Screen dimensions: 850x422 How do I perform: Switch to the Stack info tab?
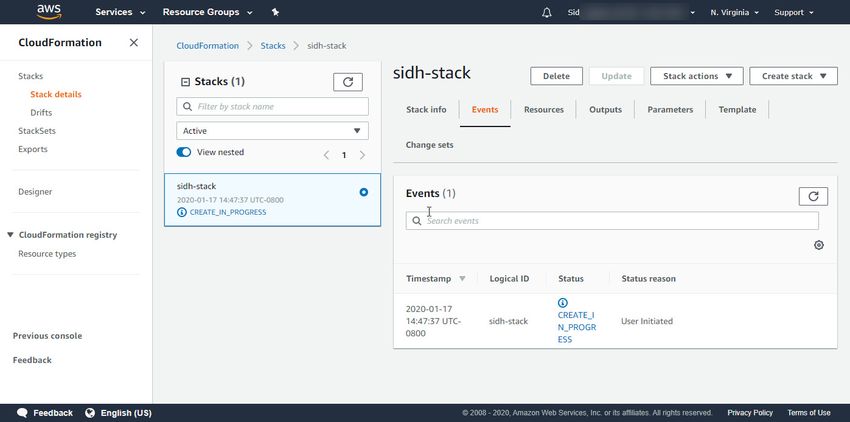coord(426,110)
